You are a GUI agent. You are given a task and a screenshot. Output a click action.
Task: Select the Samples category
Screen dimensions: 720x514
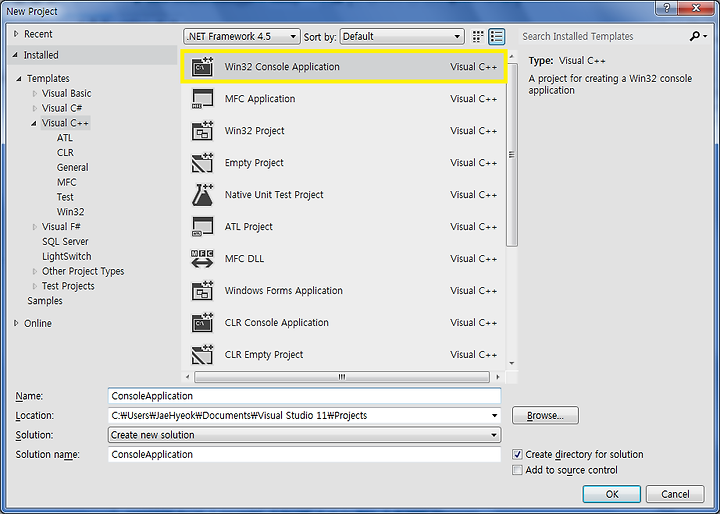click(45, 301)
